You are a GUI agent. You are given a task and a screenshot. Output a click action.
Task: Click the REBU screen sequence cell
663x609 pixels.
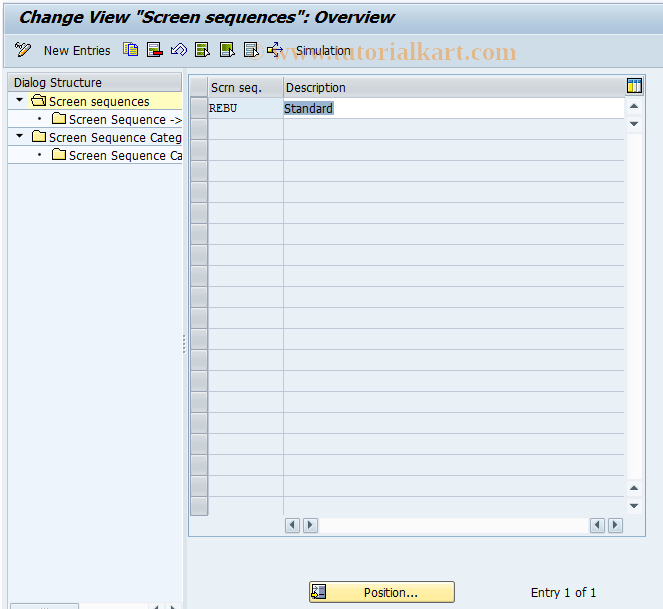point(246,108)
